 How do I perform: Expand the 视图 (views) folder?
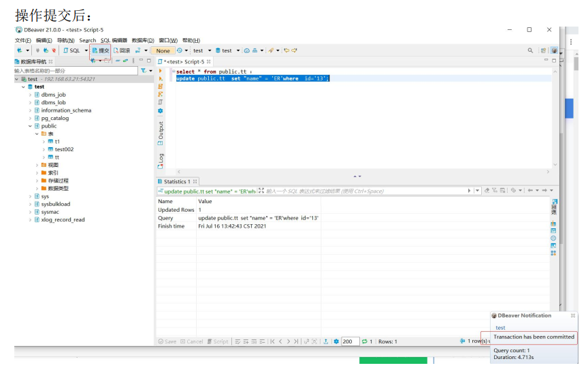(37, 165)
